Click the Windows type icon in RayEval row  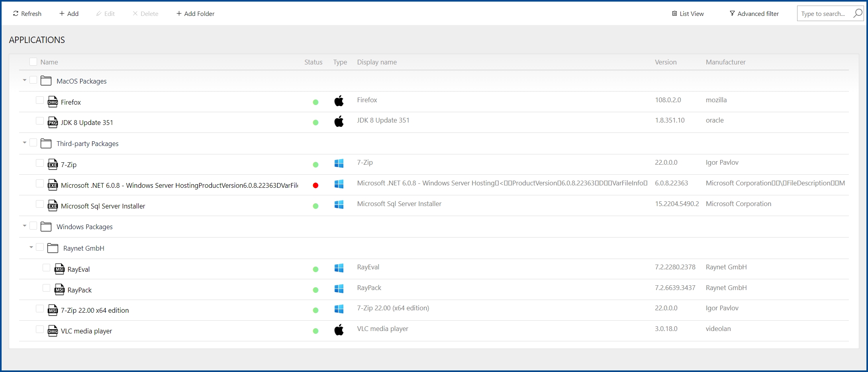click(x=339, y=268)
